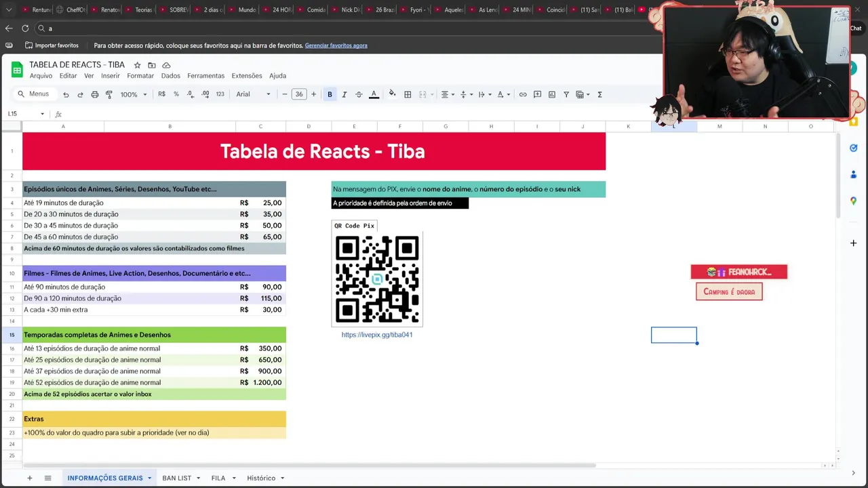Viewport: 868px width, 488px height.
Task: Open the Arquivo menu
Action: point(41,76)
